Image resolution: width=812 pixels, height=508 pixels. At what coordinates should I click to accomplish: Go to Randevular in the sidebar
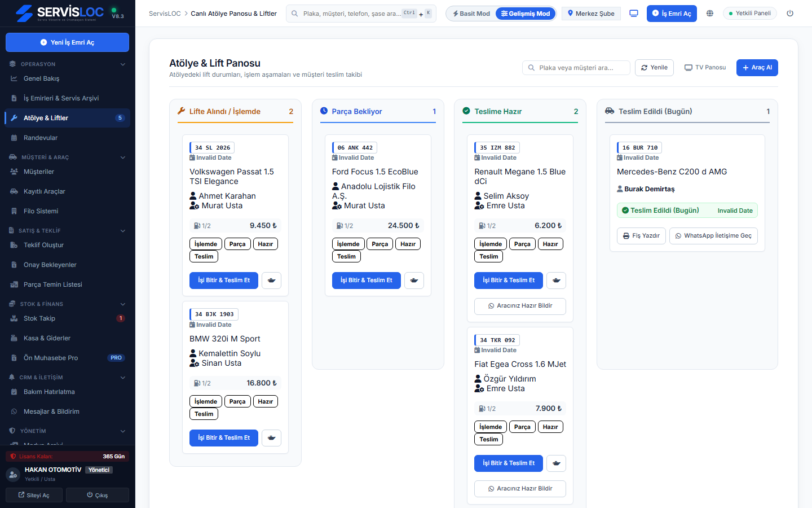pos(68,138)
